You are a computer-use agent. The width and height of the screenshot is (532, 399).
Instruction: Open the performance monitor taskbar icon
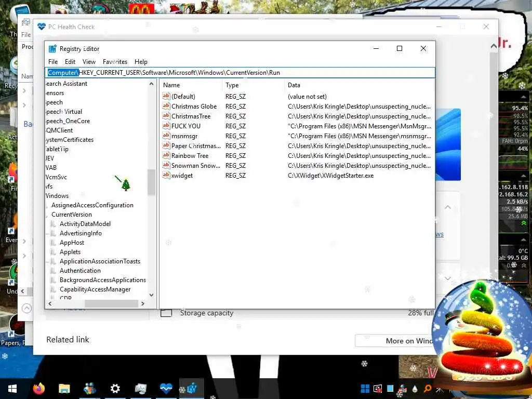tap(140, 389)
